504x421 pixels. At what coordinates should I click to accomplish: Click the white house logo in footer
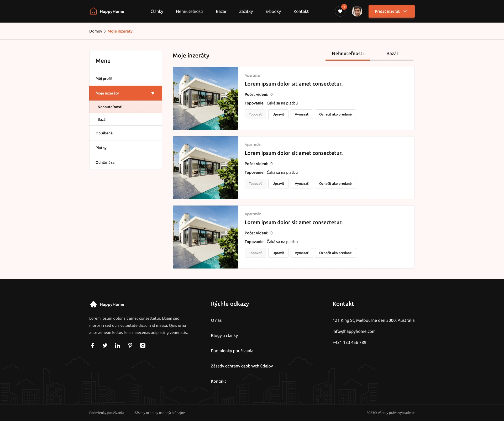click(93, 304)
